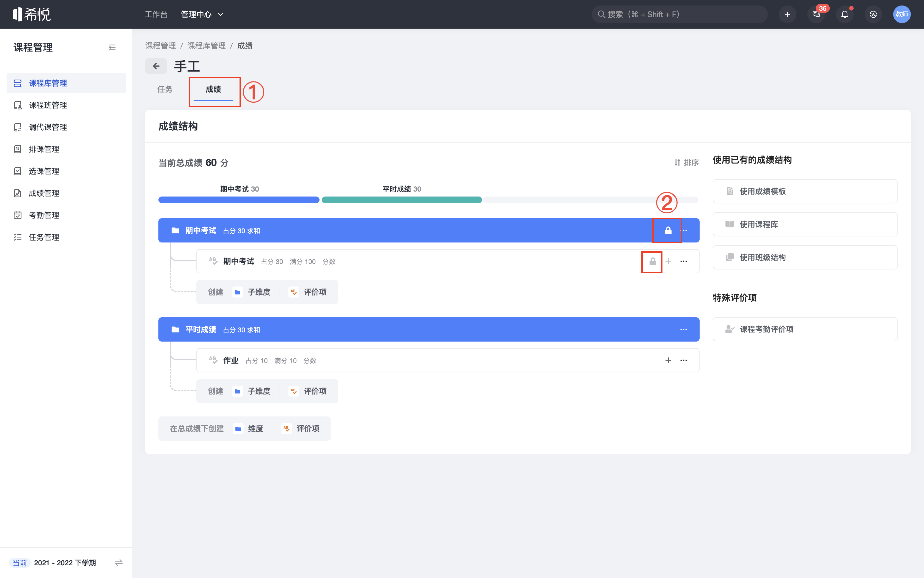This screenshot has height=578, width=924.
Task: Click the plus icon in top bar
Action: pos(787,14)
